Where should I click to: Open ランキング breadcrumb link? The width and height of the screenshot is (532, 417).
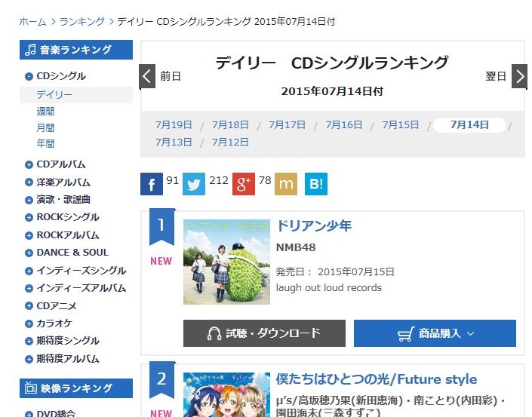tap(82, 22)
